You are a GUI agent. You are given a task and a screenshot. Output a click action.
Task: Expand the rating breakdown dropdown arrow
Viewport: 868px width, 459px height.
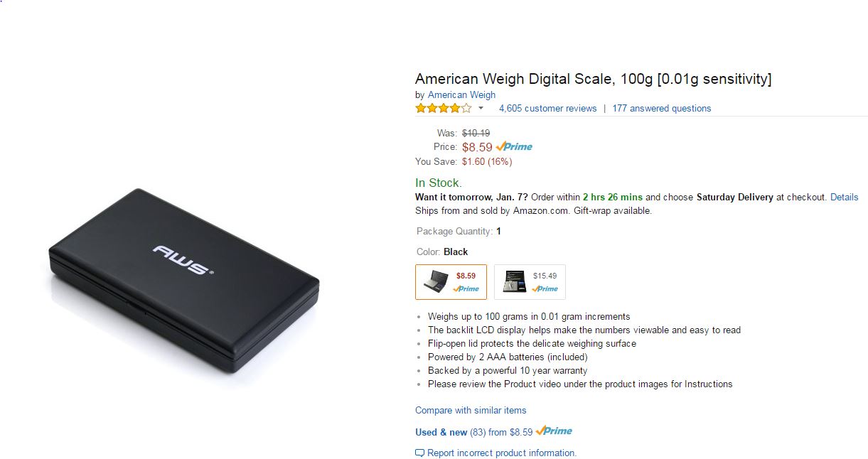(x=481, y=109)
